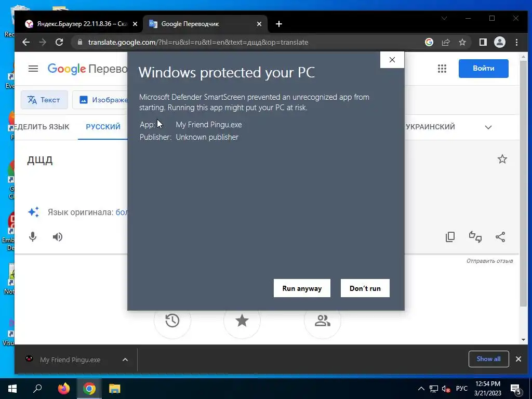Click suggested original language link
Image resolution: width=532 pixels, height=399 pixels.
[122, 212]
